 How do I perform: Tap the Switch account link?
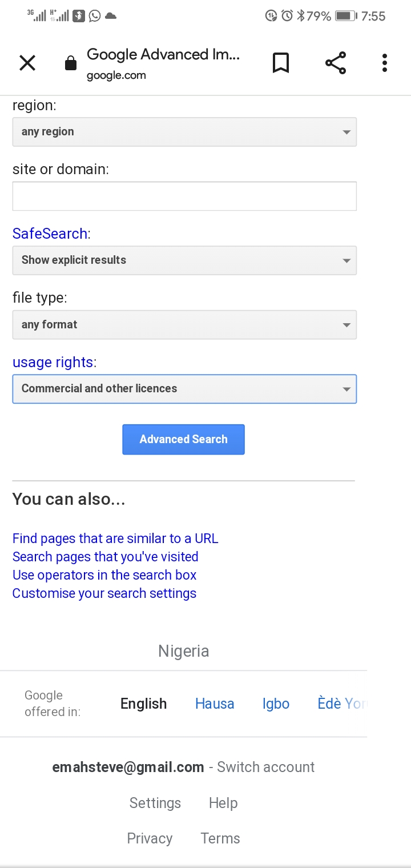pos(266,767)
